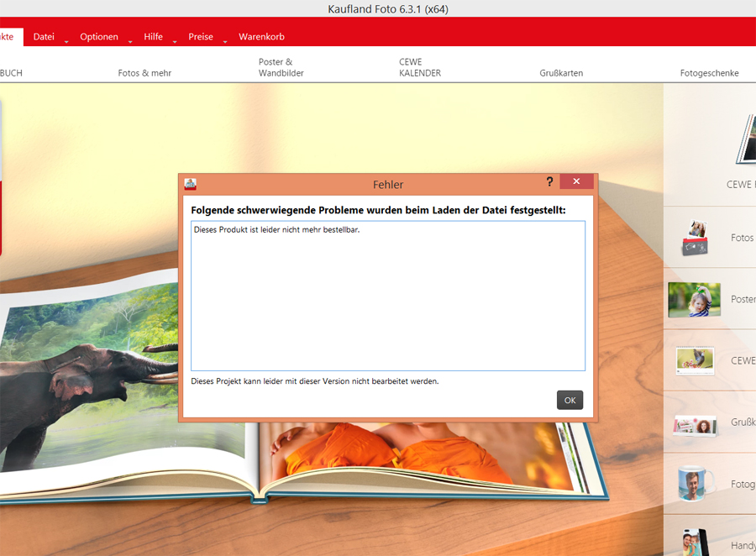Close the Fehler dialog with the X
The height and width of the screenshot is (556, 756).
pos(576,181)
